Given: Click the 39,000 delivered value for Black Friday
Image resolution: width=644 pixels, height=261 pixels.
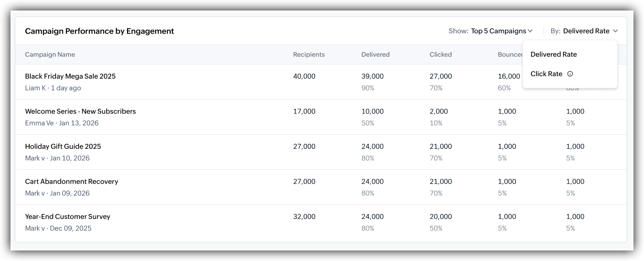Looking at the screenshot, I should point(372,76).
